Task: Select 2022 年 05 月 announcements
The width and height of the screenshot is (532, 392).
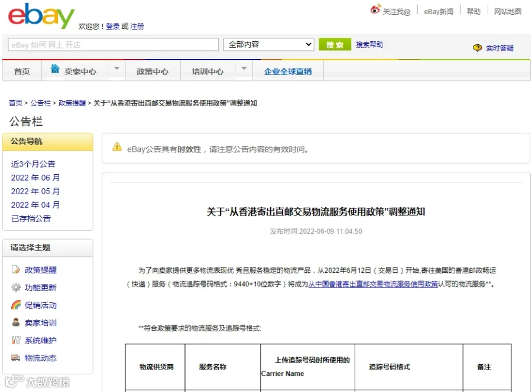Action: tap(35, 191)
